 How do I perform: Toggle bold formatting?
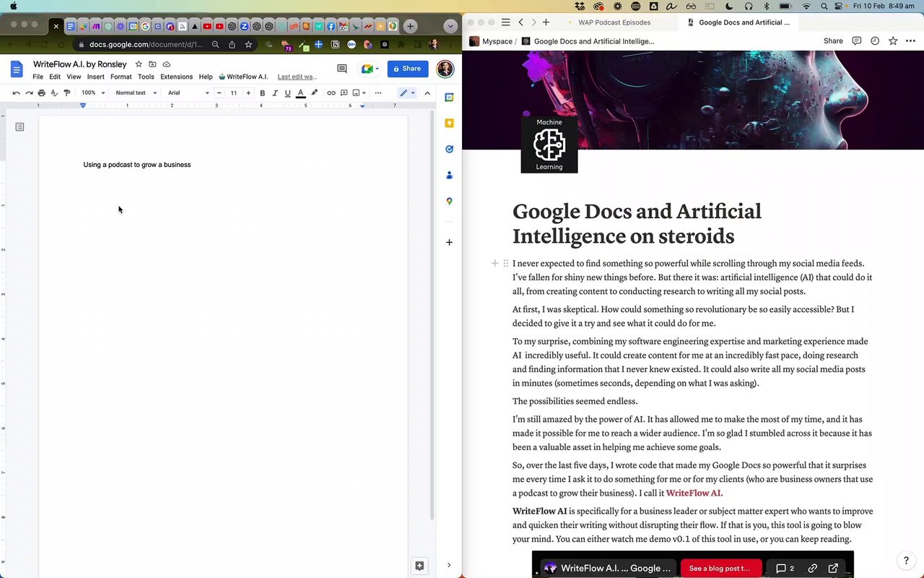[262, 92]
